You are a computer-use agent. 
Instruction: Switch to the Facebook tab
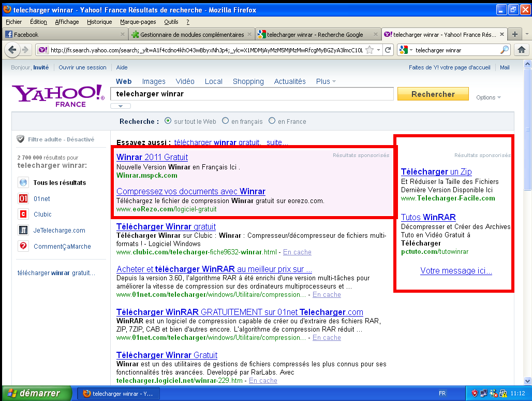click(66, 34)
